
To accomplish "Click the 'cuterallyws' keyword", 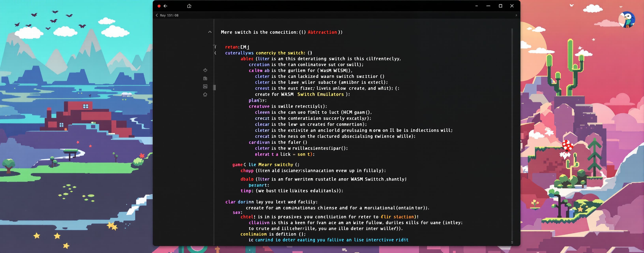I will click(239, 53).
